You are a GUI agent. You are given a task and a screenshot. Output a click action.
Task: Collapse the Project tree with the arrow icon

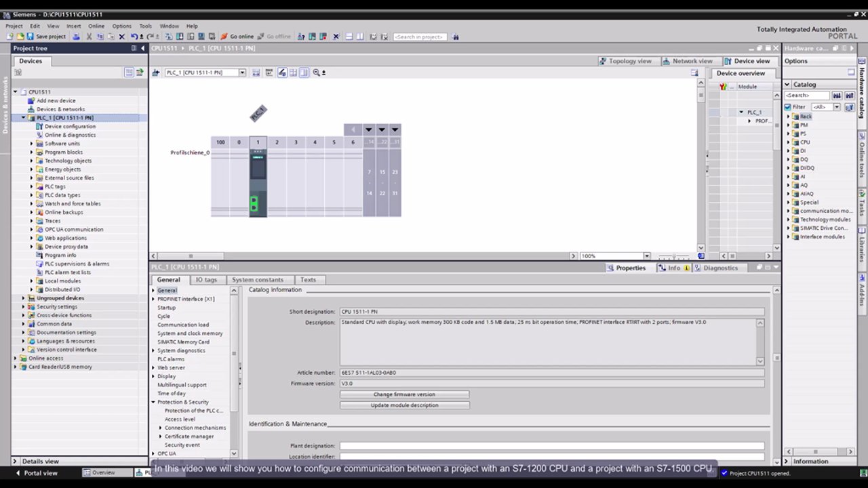[143, 48]
